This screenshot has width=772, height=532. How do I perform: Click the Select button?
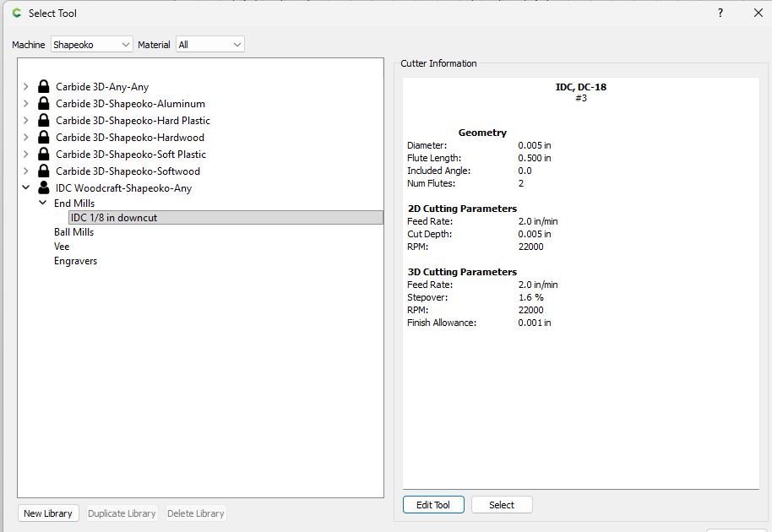click(x=502, y=505)
